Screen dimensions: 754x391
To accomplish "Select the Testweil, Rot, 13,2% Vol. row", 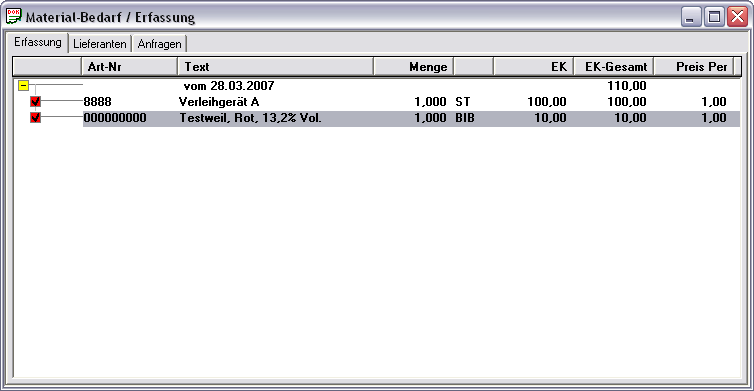I will [411, 118].
